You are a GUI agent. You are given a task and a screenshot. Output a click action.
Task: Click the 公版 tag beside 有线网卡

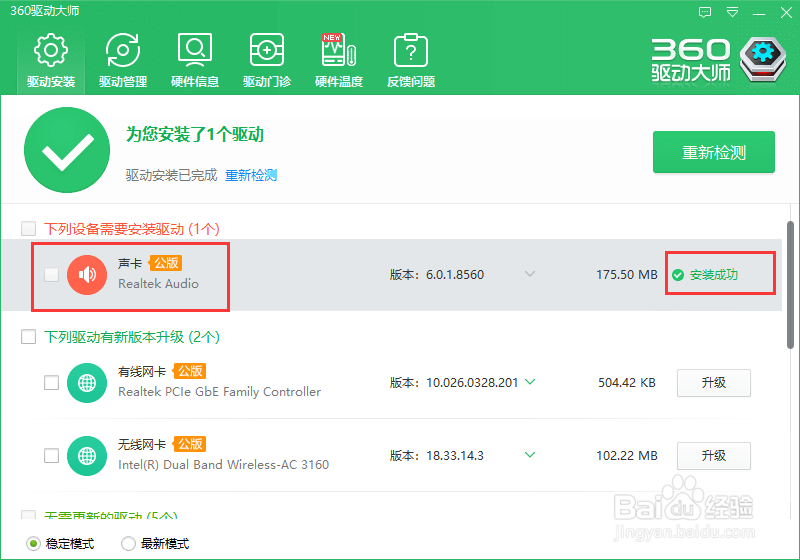tap(189, 371)
